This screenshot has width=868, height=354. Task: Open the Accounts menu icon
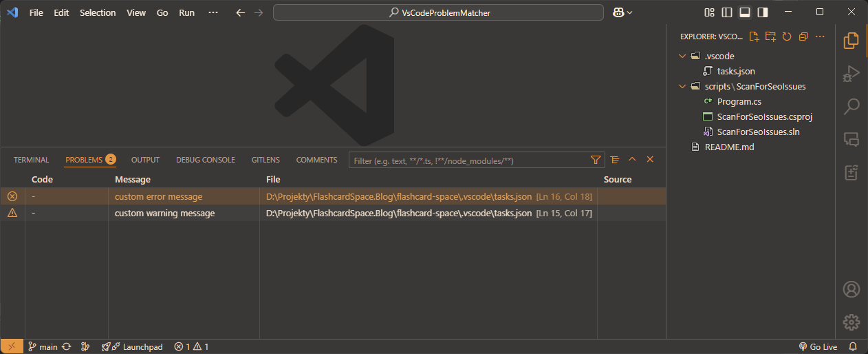click(x=851, y=289)
